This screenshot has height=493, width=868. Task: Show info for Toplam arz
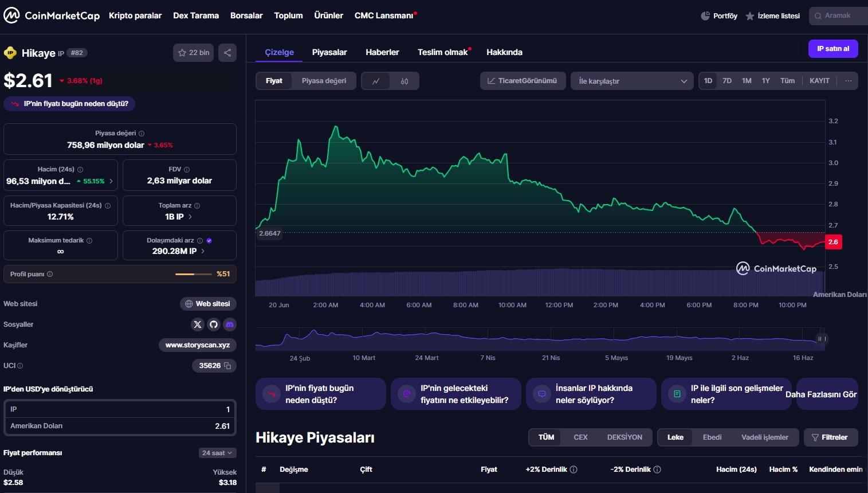[197, 205]
